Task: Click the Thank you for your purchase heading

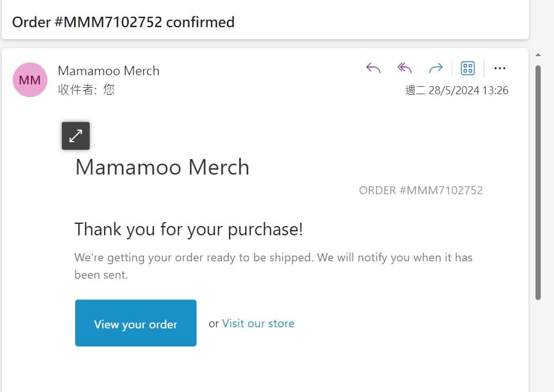Action: pos(188,229)
